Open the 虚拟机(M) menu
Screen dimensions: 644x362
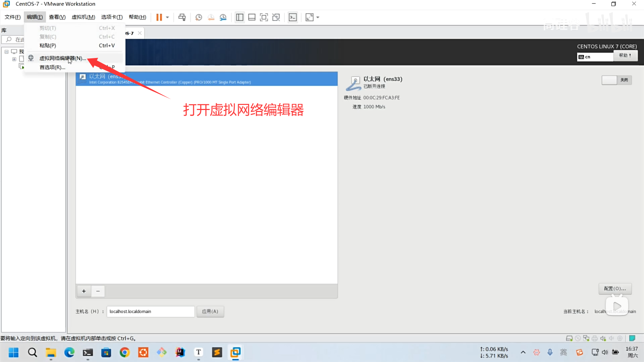pyautogui.click(x=83, y=17)
